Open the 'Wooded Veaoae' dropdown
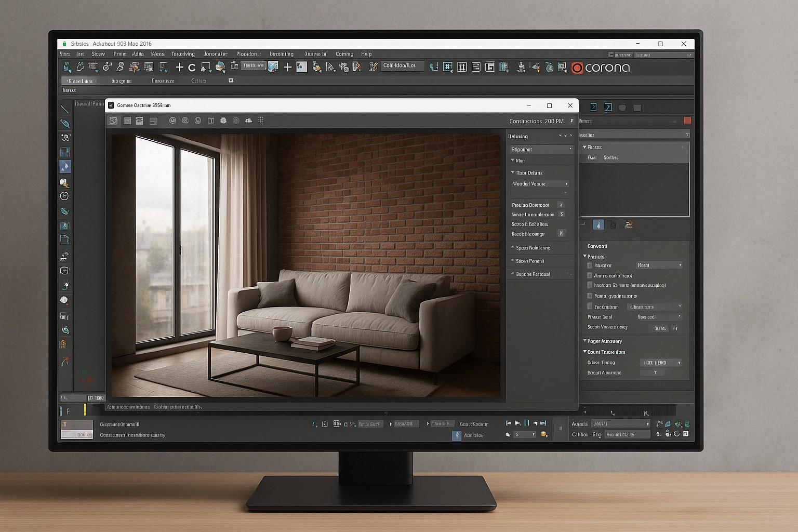The height and width of the screenshot is (532, 798). pyautogui.click(x=540, y=184)
